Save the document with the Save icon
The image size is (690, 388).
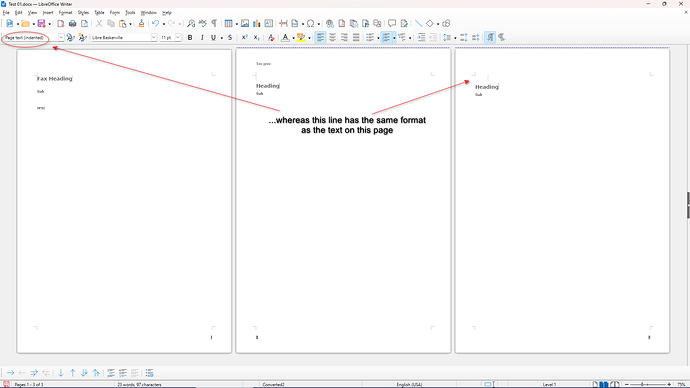(x=41, y=23)
